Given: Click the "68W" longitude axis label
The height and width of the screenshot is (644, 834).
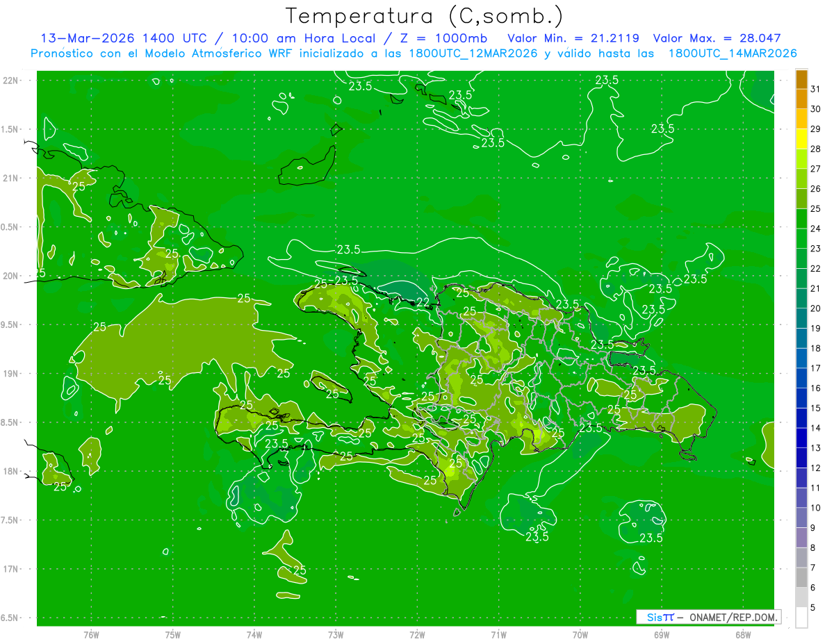Looking at the screenshot, I should pos(743,634).
